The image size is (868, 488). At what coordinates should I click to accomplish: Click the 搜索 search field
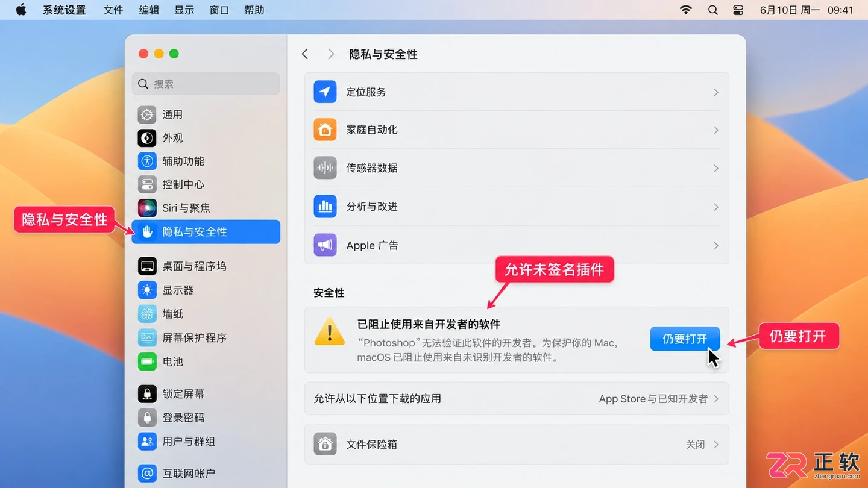point(206,84)
